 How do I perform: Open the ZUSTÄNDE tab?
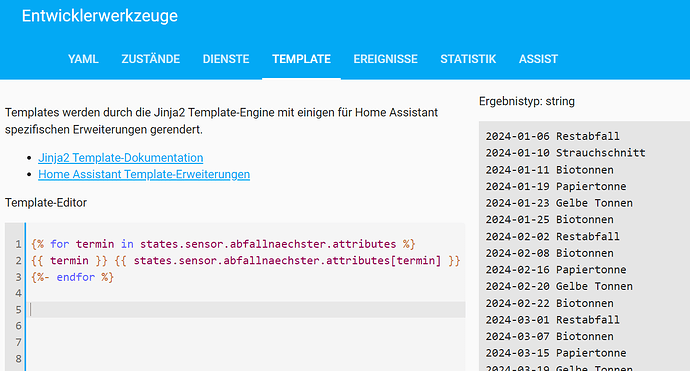tap(150, 59)
